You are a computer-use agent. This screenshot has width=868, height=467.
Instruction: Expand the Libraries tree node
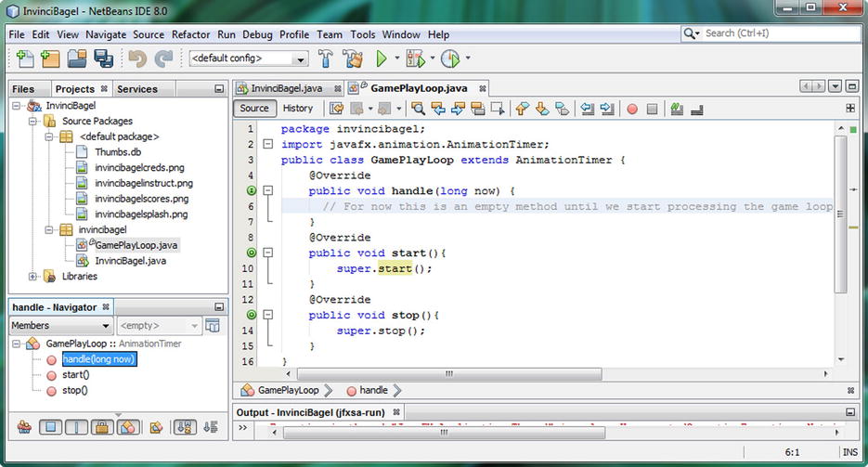coord(32,276)
